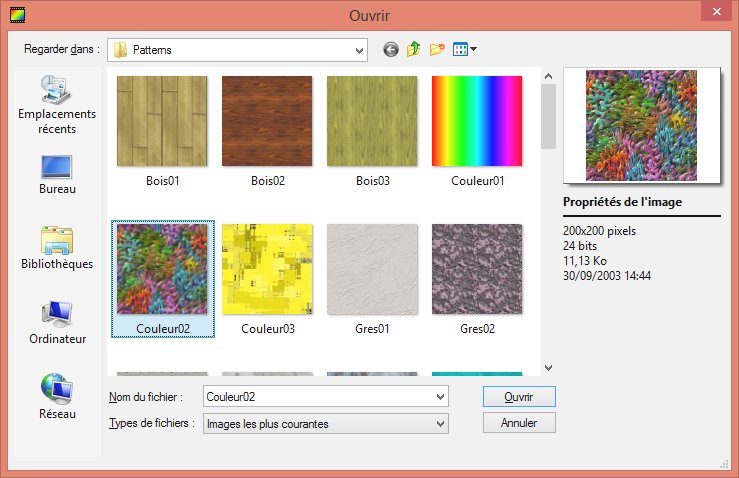
Task: Click the Back navigation arrow icon
Action: pos(390,49)
